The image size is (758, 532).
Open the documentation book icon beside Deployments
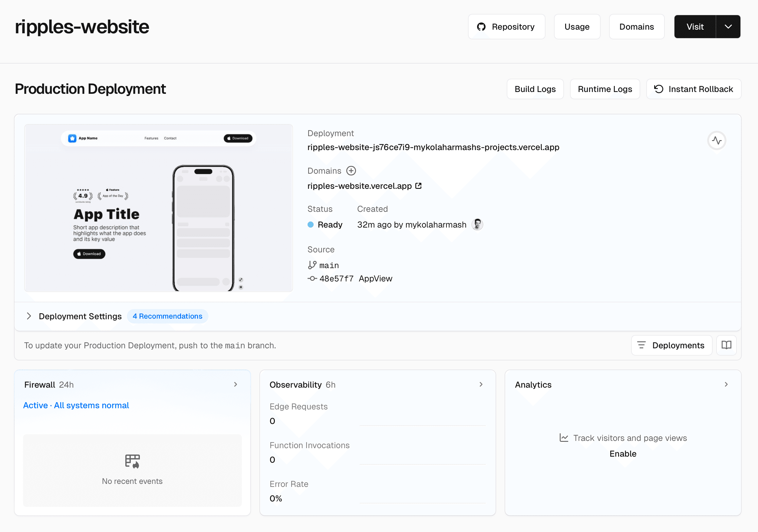(726, 345)
